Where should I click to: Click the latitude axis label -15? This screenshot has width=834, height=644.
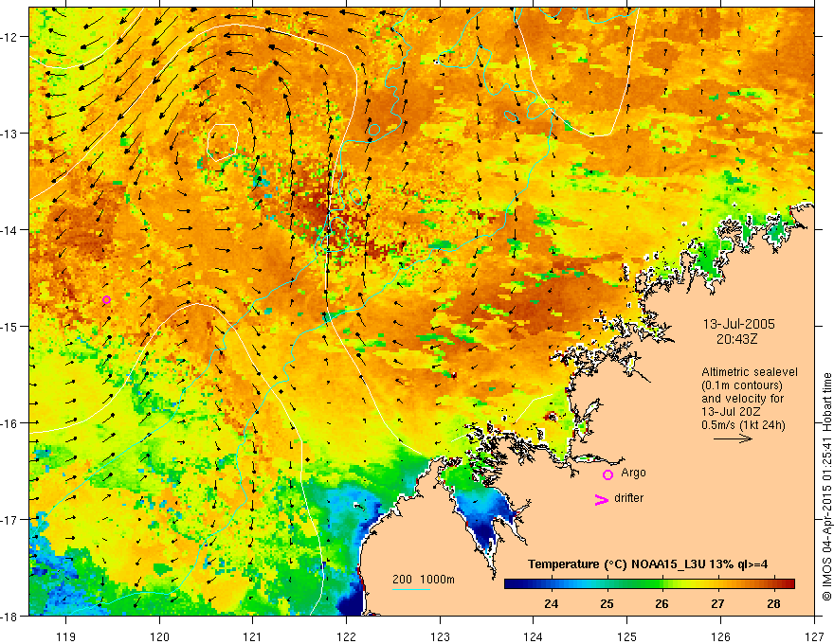10,326
